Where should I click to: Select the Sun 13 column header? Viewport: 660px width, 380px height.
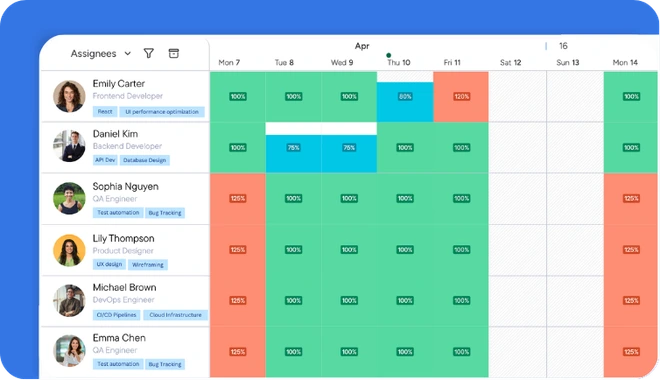[568, 62]
